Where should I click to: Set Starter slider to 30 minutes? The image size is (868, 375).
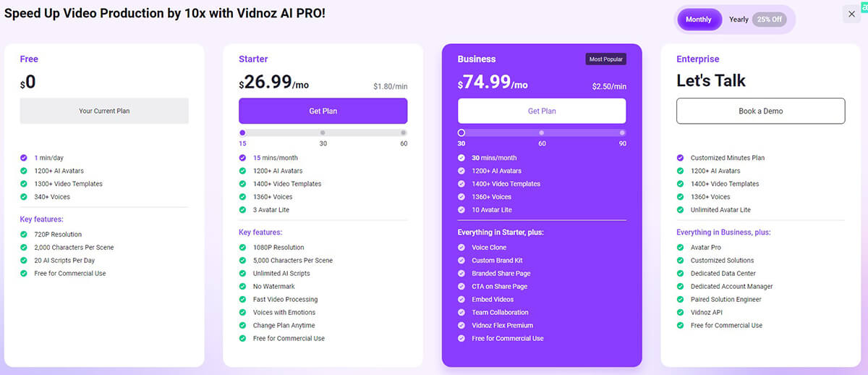click(x=323, y=133)
